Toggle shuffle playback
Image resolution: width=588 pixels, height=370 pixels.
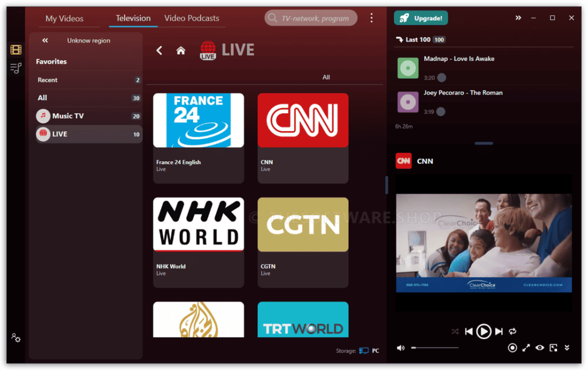(x=455, y=332)
